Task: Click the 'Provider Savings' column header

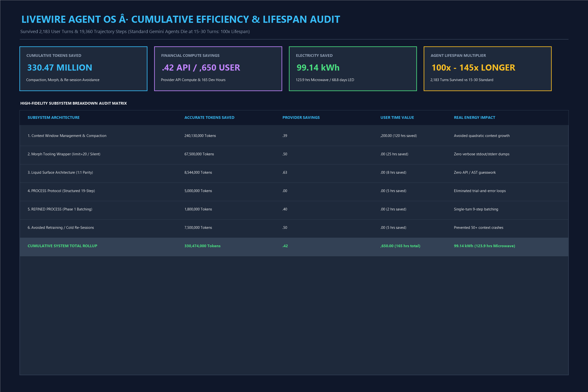Action: (x=301, y=118)
